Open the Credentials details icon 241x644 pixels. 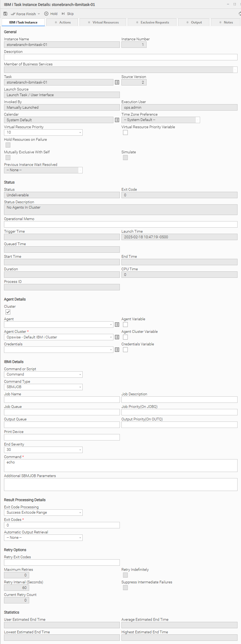point(117,350)
